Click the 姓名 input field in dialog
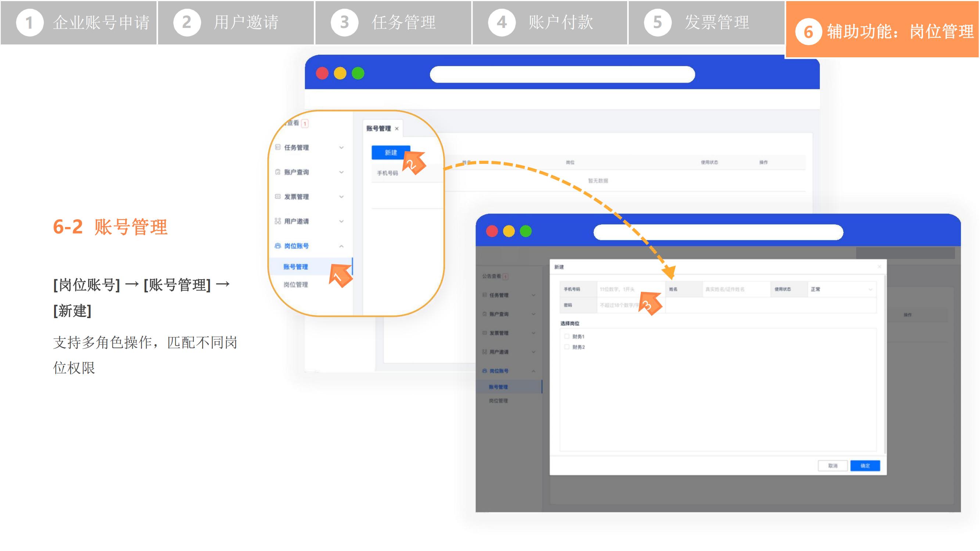Viewport: 980px width, 551px height. point(736,289)
